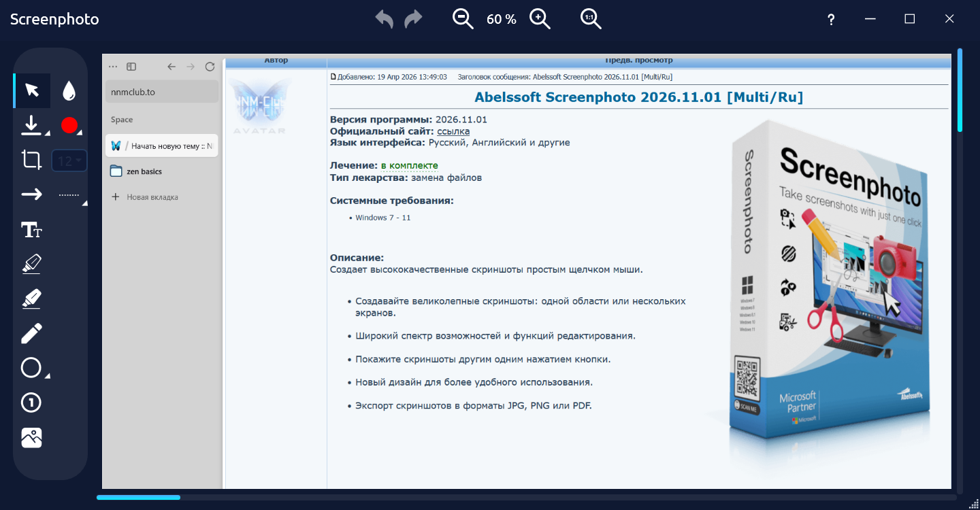Select the insert image tool
The width and height of the screenshot is (980, 510).
(x=31, y=437)
